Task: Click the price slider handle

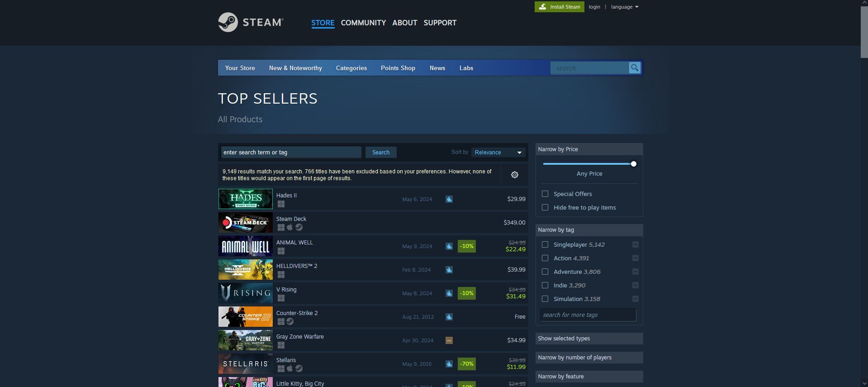Action: pyautogui.click(x=634, y=164)
